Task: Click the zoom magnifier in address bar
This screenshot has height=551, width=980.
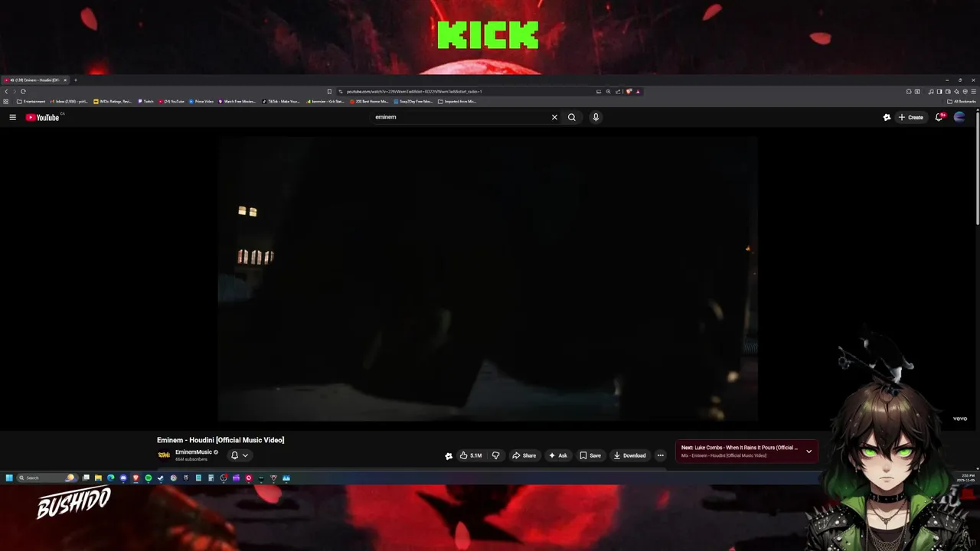Action: pos(609,91)
